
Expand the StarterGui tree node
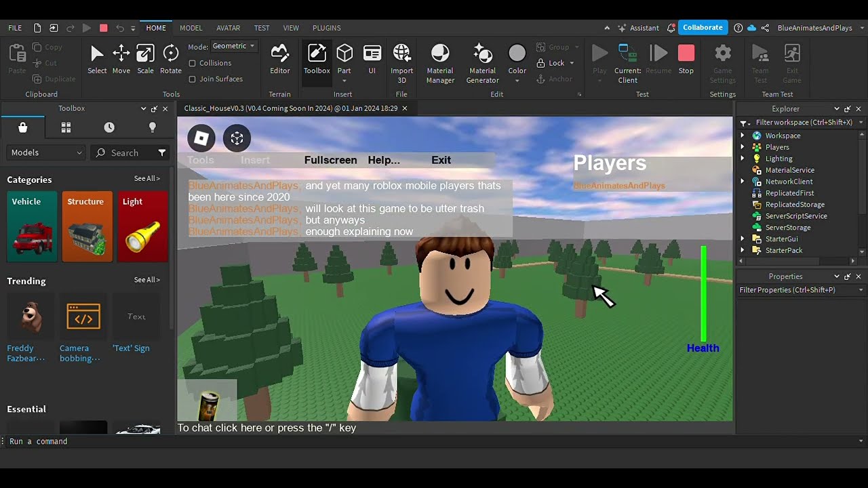click(x=742, y=239)
